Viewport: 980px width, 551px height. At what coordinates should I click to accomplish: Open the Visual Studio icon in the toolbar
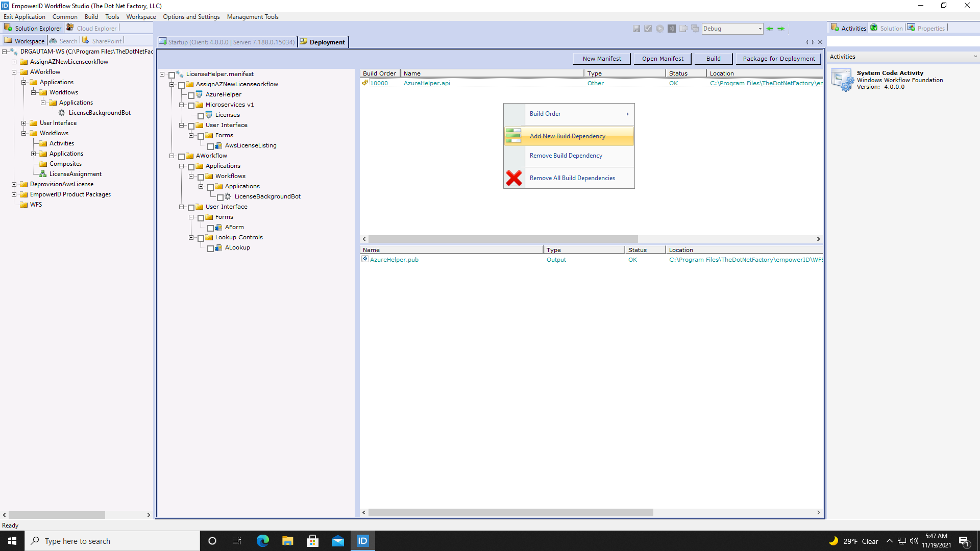point(672,29)
